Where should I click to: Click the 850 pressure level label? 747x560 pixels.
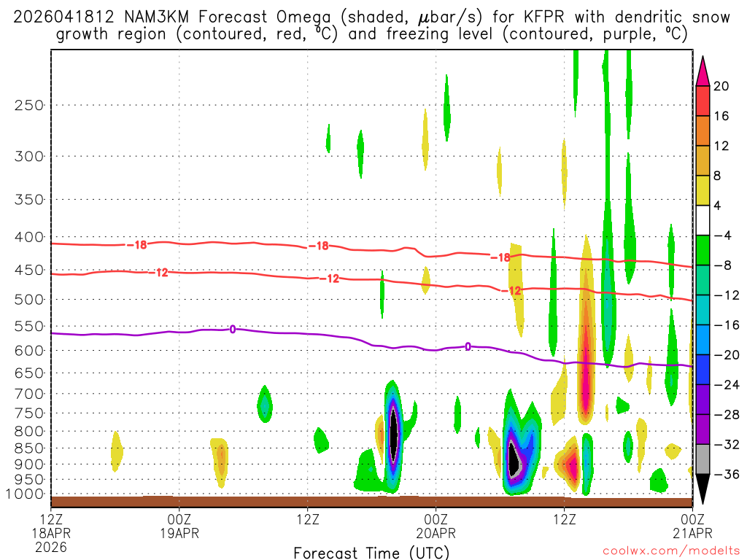coord(29,448)
